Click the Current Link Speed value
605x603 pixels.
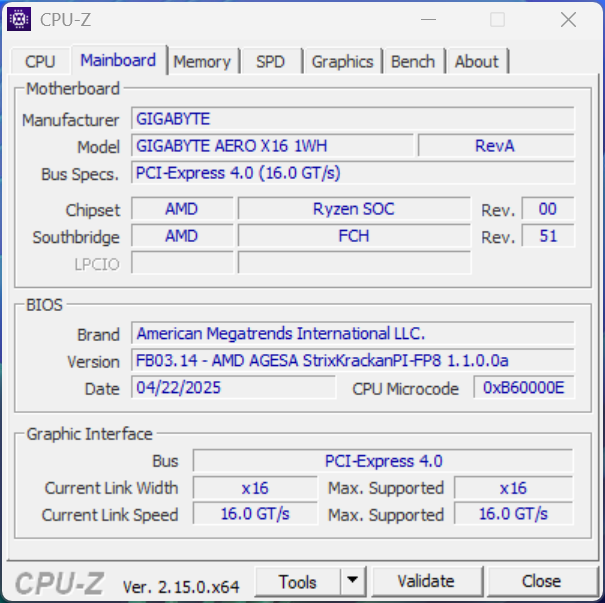[x=254, y=514]
